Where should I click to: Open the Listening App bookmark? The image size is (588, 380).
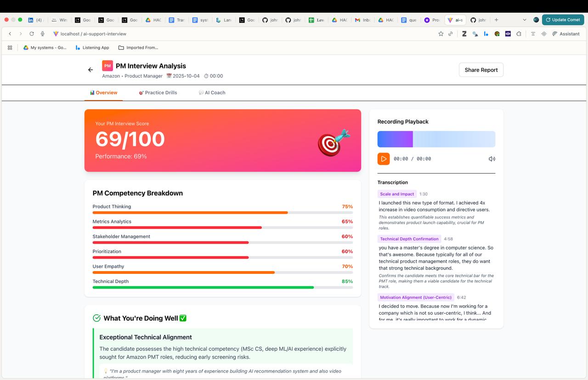pyautogui.click(x=92, y=47)
